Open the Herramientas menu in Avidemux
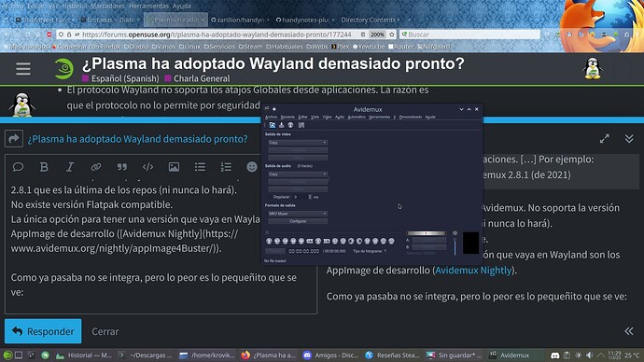Viewport: 644px width, 362px height. click(379, 117)
